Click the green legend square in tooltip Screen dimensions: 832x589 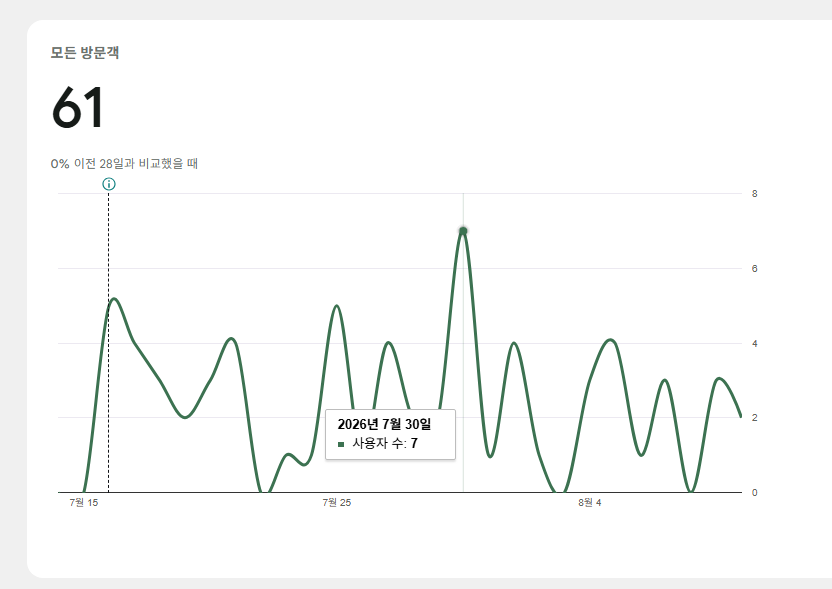point(341,444)
